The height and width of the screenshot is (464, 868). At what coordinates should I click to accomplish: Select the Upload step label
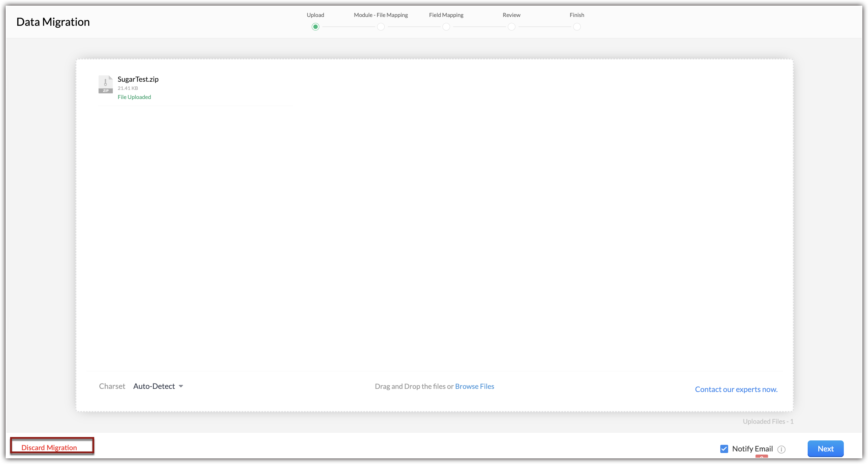pos(315,15)
